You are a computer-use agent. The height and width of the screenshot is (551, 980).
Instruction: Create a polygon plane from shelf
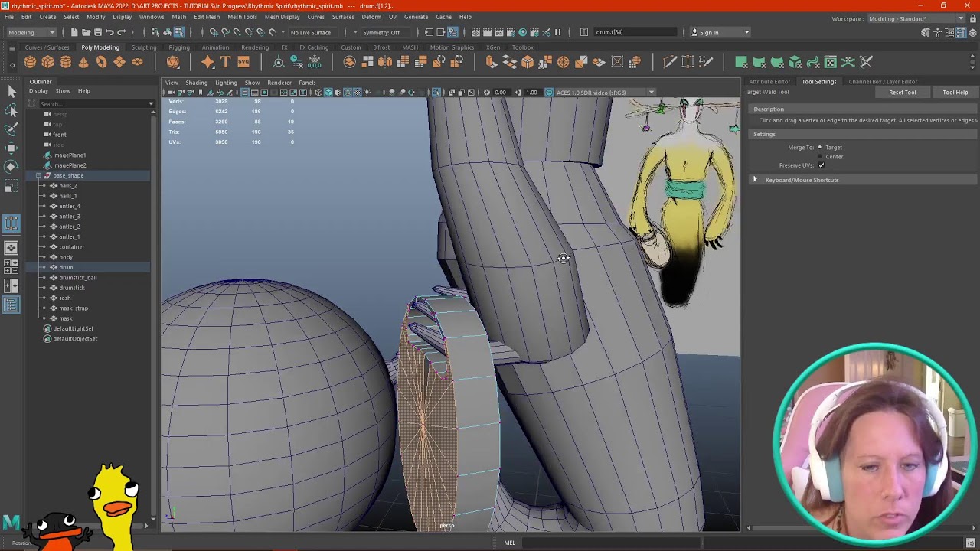tap(119, 62)
